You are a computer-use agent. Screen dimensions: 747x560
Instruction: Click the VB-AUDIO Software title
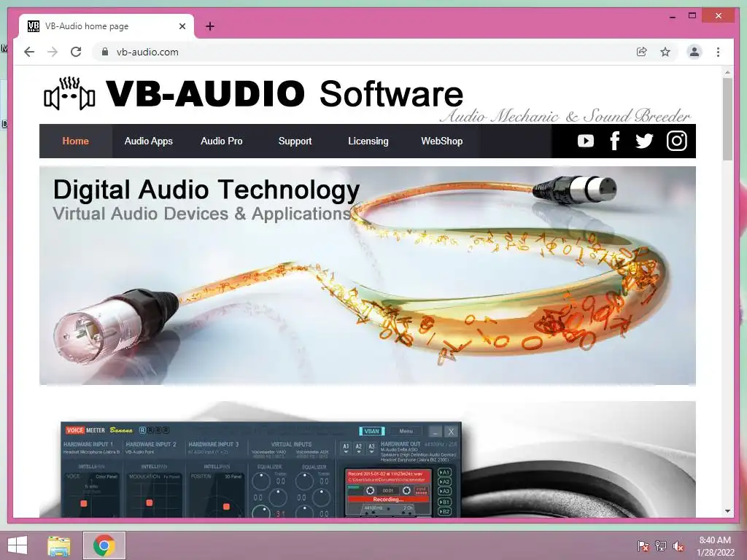pyautogui.click(x=284, y=93)
